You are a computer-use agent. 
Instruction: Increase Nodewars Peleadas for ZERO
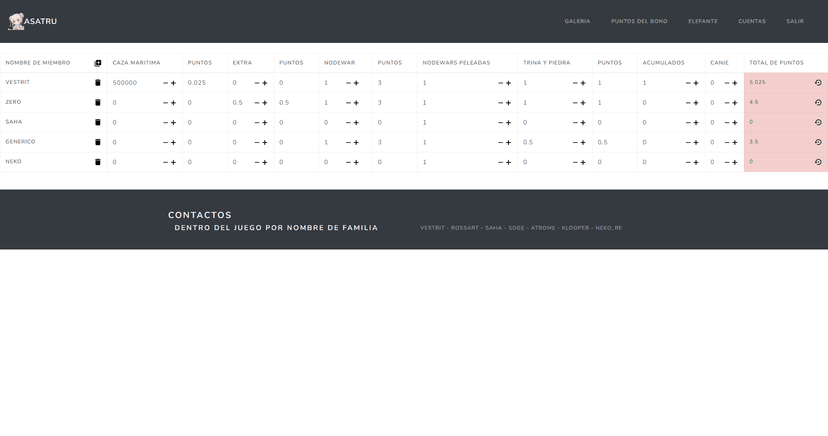coord(508,103)
